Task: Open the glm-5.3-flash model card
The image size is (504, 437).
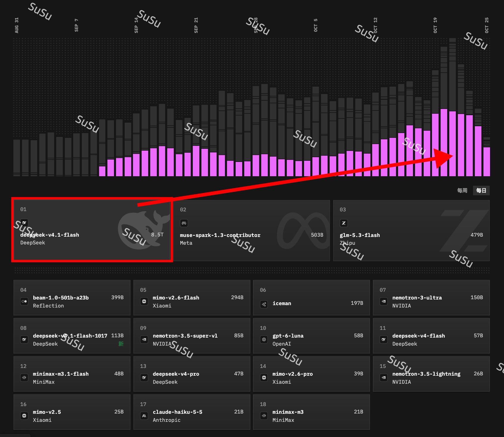Action: [x=411, y=230]
